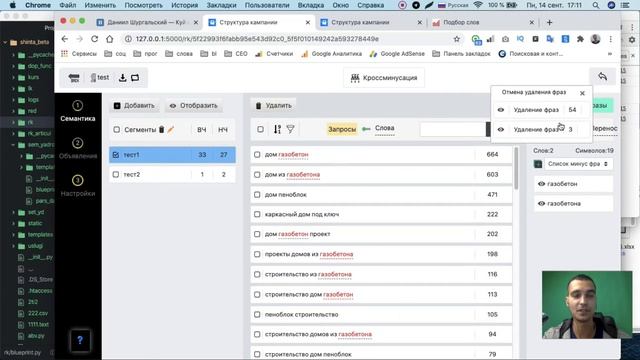Click the Chrome home icon
Screen dimensions: 640x360
tap(109, 39)
